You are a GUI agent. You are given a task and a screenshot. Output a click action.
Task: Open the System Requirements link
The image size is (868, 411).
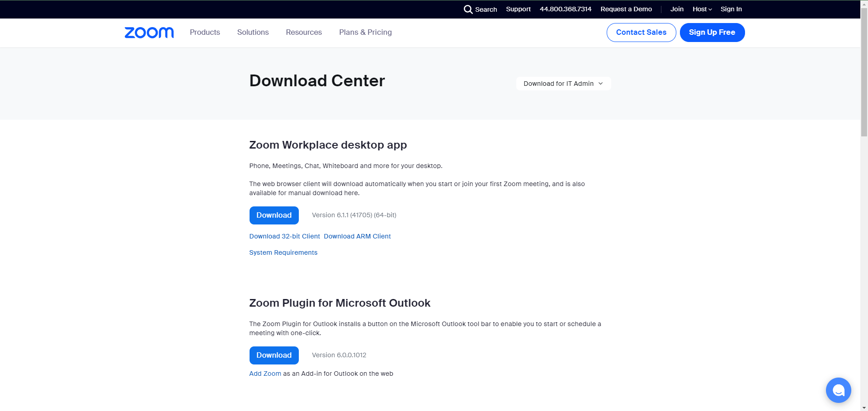(x=283, y=252)
